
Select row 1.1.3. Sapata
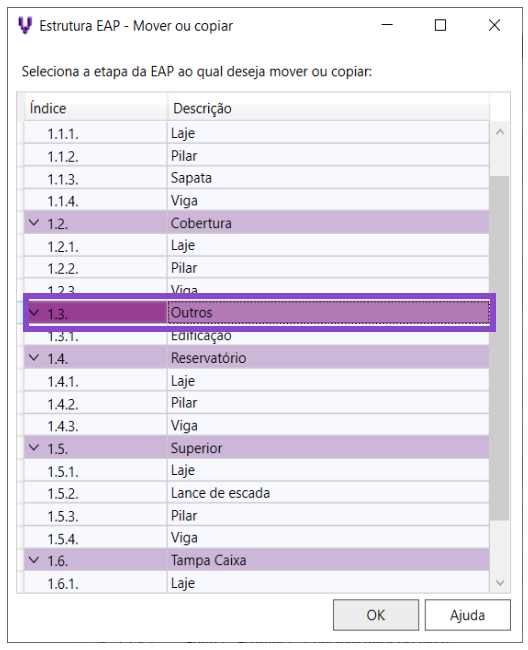pos(257,178)
